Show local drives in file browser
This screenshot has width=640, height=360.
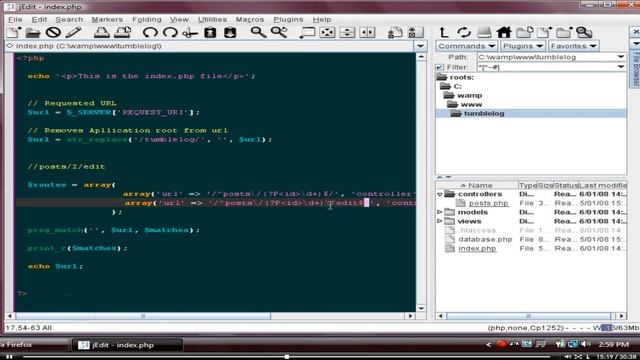click(484, 32)
